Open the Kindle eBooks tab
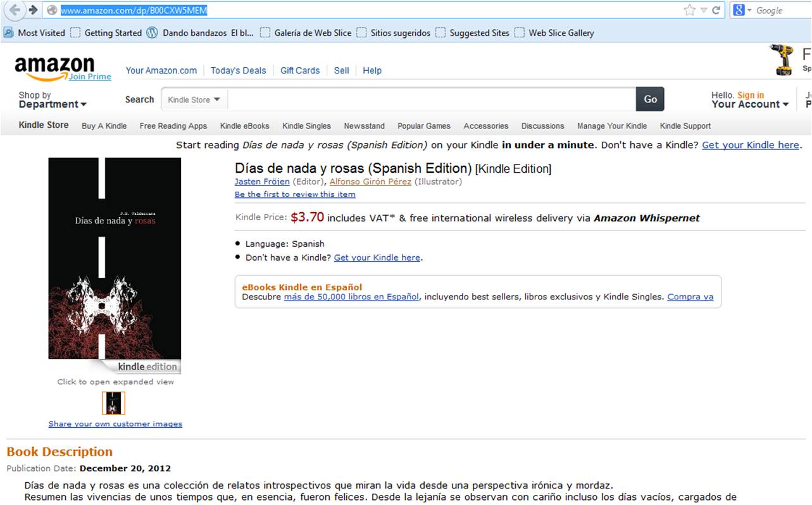Image resolution: width=812 pixels, height=505 pixels. (245, 126)
